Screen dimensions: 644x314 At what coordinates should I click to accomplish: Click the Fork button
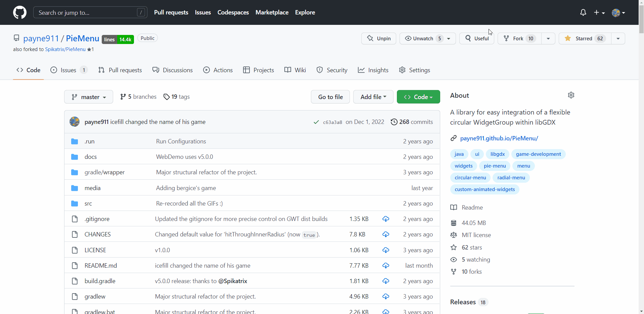519,38
